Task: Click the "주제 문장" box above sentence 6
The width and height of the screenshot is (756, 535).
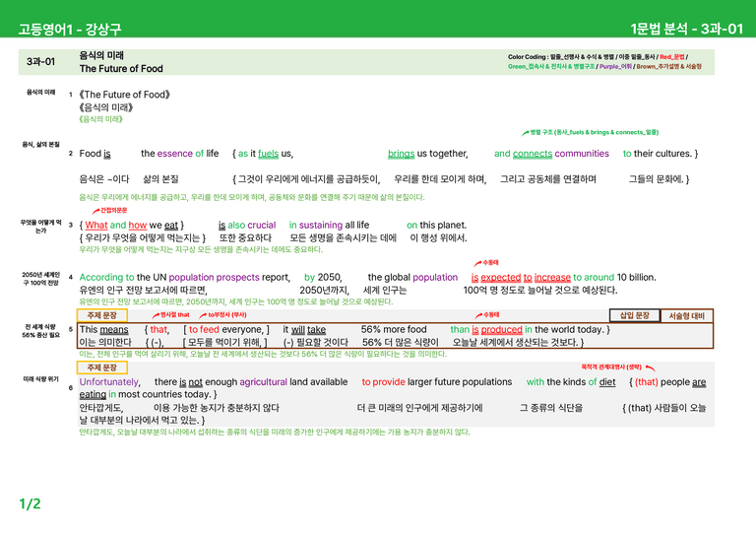Action: click(x=101, y=368)
